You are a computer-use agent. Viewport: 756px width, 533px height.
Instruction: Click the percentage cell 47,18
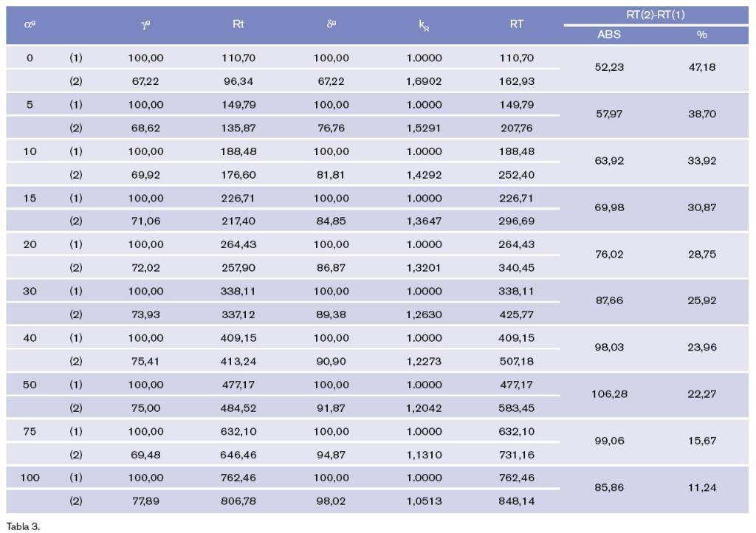pos(701,67)
